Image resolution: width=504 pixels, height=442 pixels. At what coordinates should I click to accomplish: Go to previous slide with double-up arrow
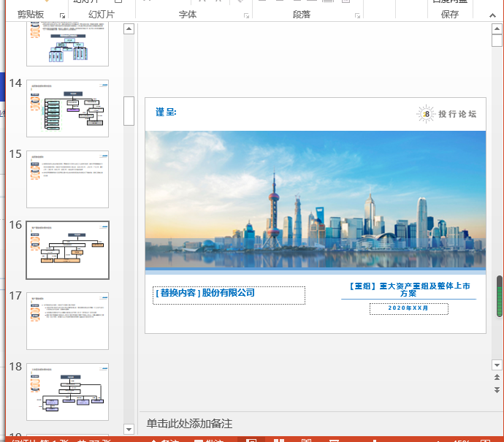(x=497, y=378)
